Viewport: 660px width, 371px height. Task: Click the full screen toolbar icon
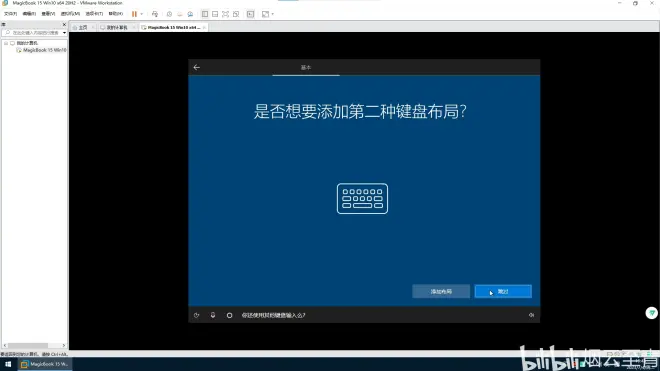pos(226,14)
